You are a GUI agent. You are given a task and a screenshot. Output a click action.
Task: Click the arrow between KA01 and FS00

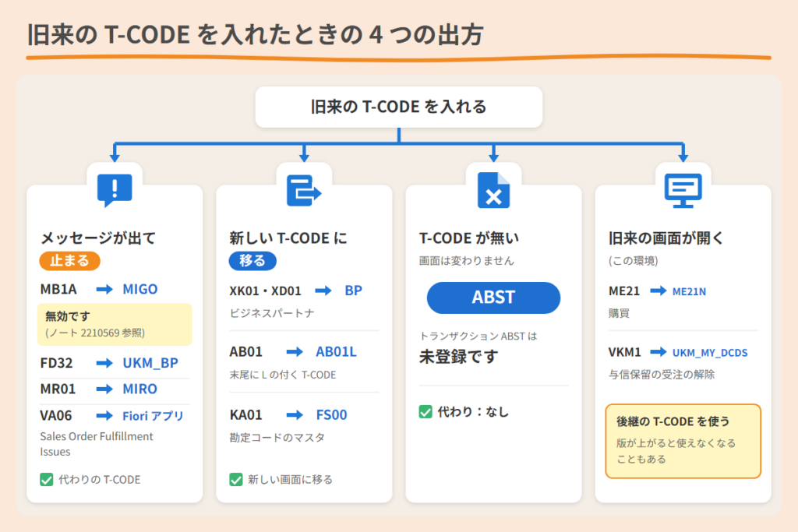coord(295,415)
